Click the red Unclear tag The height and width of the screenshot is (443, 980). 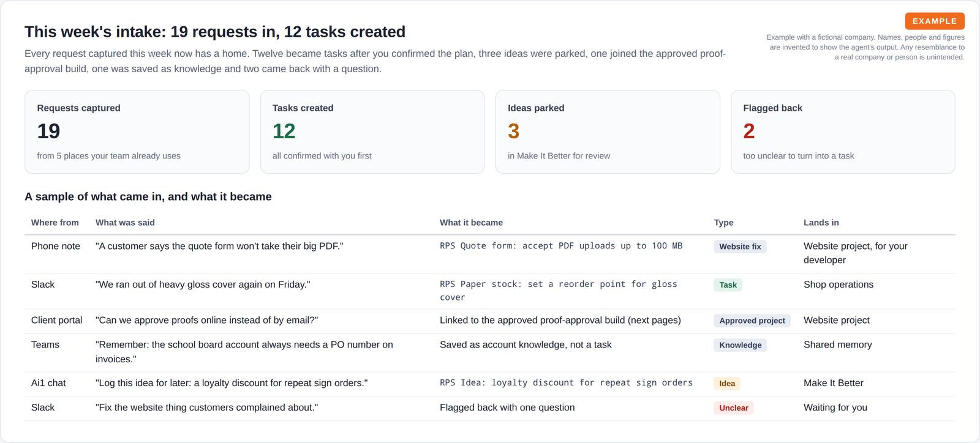click(734, 408)
